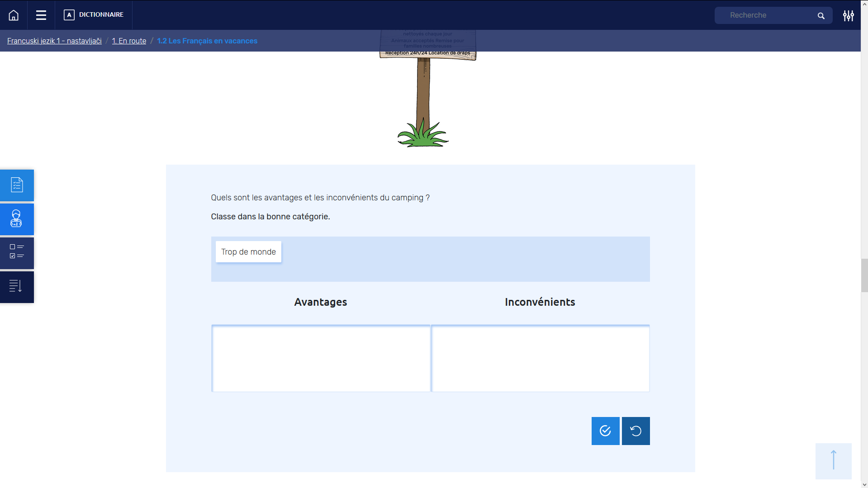Go to the 1. En route breadcrumb
This screenshot has width=868, height=488.
(129, 41)
